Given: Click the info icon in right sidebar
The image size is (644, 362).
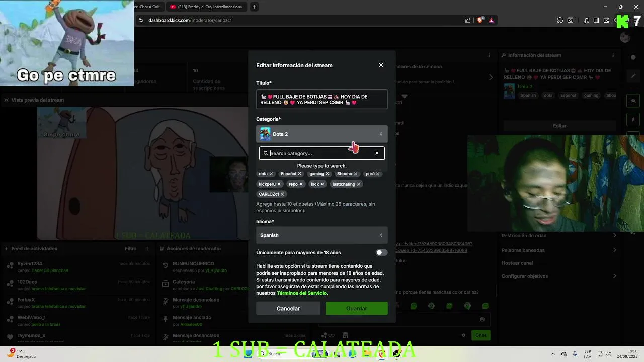Looking at the screenshot, I should click(633, 57).
